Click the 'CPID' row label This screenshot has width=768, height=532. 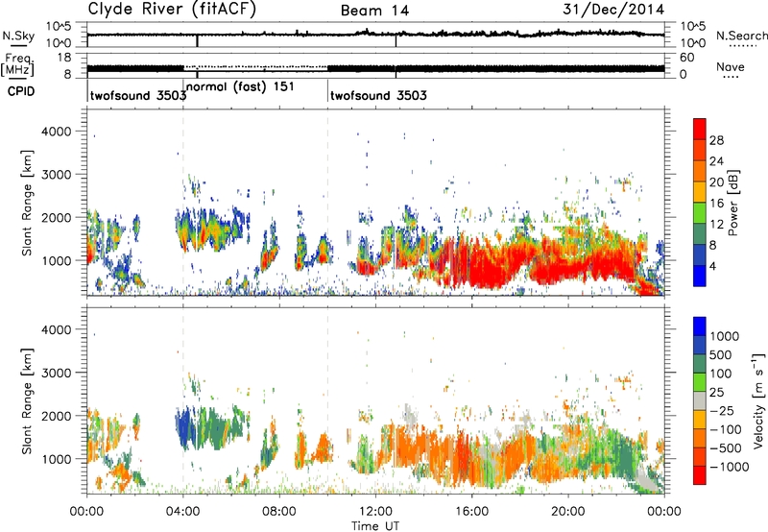(21, 91)
